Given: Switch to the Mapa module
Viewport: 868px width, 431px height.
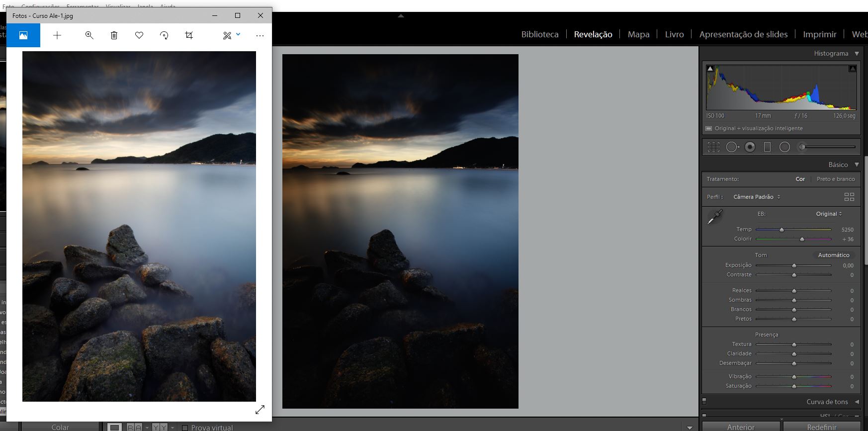Looking at the screenshot, I should 638,34.
